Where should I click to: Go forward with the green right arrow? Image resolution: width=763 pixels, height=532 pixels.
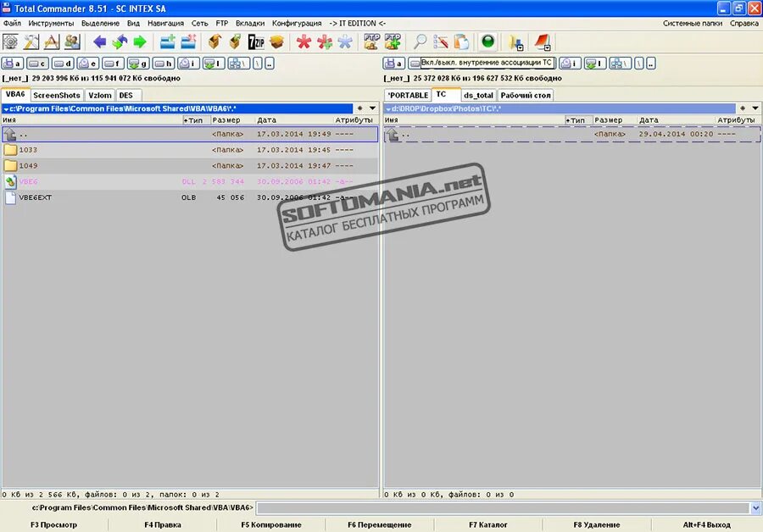[140, 42]
